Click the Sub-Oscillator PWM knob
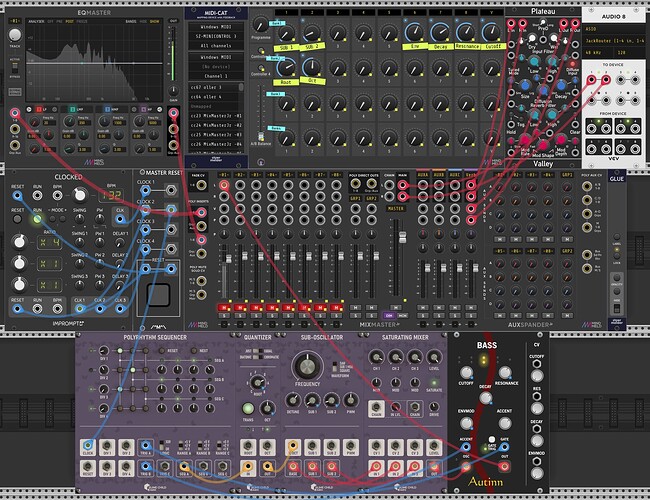650x500 pixels. pos(351,400)
